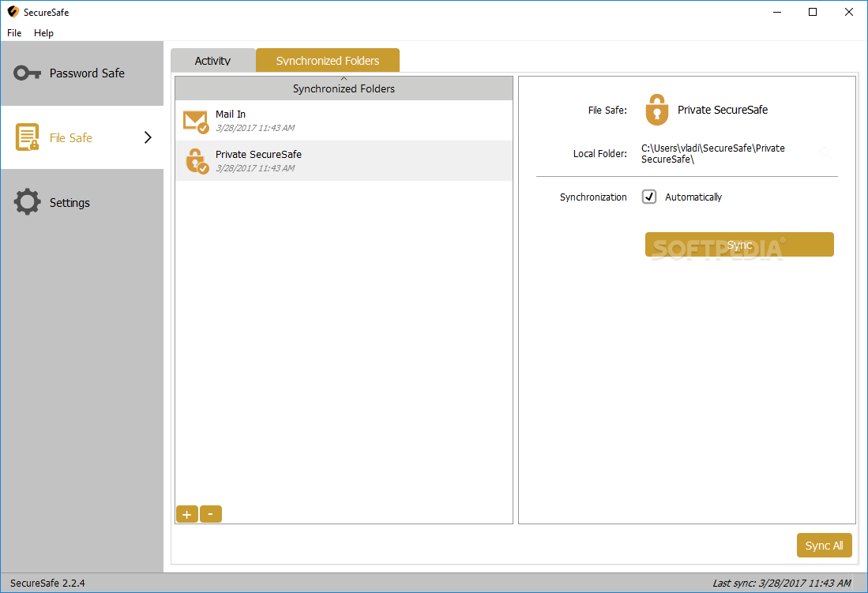Click SecureSafe 2.2.4 version text

tap(47, 583)
